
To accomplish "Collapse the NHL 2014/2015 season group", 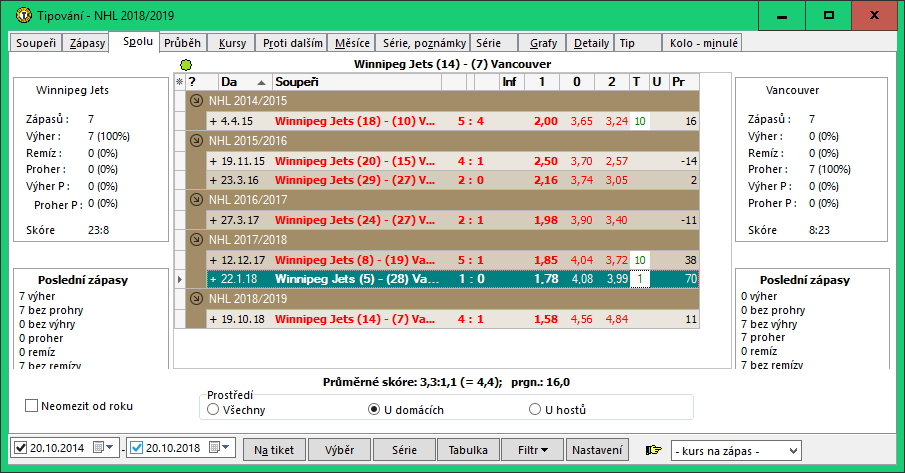I will pos(195,100).
